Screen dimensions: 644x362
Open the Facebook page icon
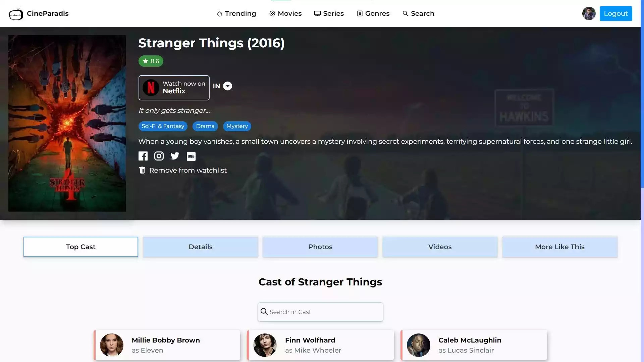[x=143, y=156]
